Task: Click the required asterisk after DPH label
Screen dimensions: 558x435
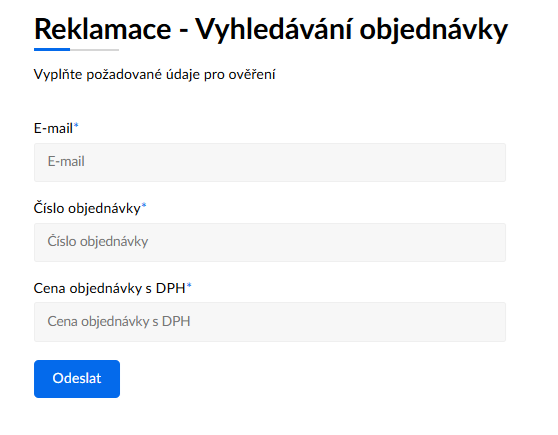Action: coord(189,285)
